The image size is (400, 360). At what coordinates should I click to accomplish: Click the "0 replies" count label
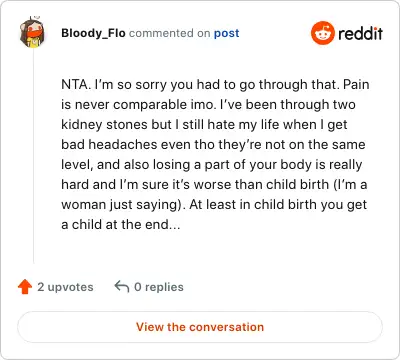click(159, 287)
